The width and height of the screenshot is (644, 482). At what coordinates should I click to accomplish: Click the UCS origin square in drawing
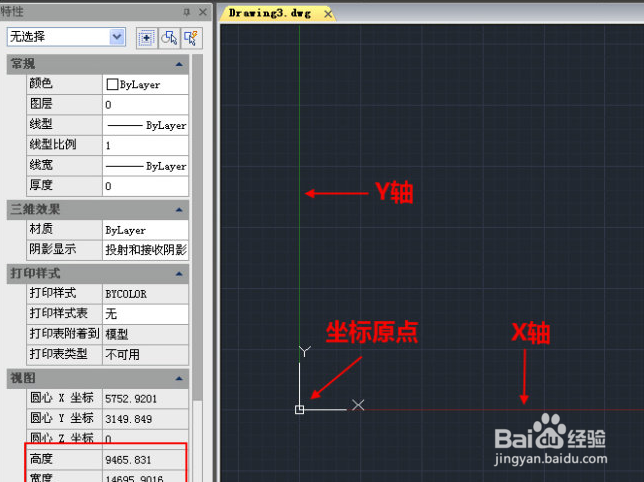[x=299, y=409]
